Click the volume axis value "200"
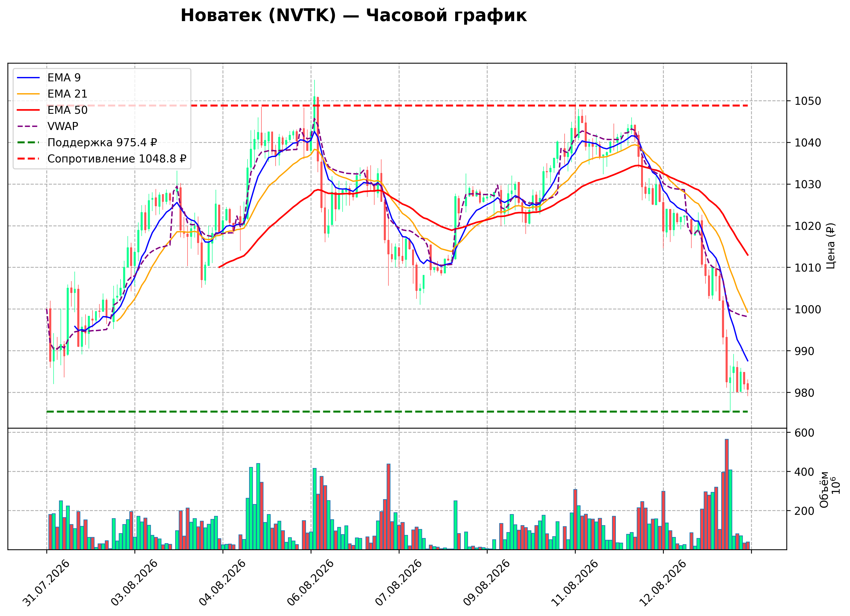The image size is (850, 616). coord(804,511)
